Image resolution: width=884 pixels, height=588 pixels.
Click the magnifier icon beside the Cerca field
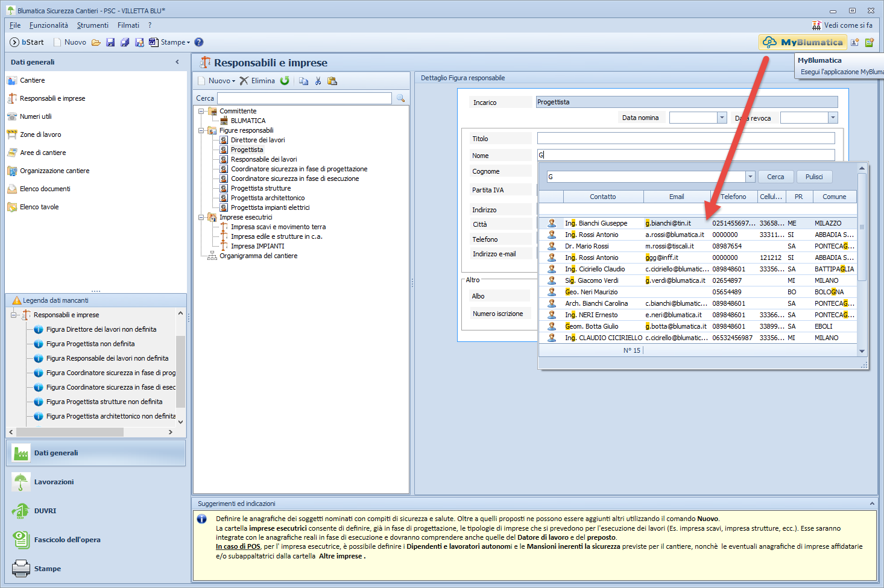400,98
